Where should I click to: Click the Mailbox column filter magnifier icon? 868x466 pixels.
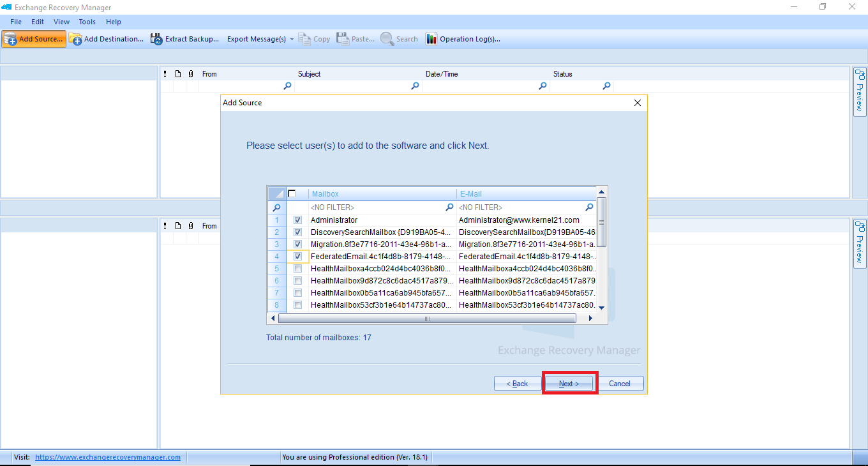coord(449,207)
